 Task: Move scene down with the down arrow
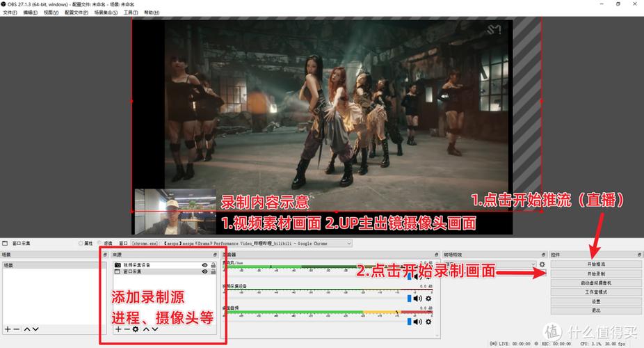pyautogui.click(x=35, y=329)
